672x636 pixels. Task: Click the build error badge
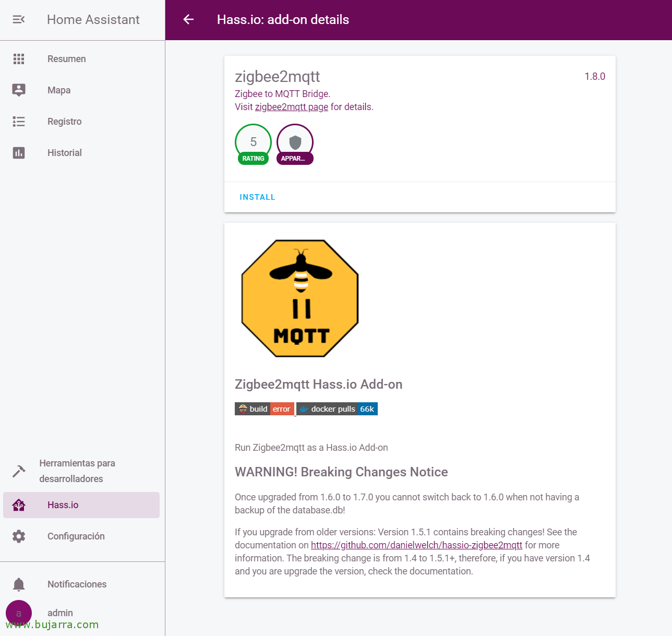point(265,409)
